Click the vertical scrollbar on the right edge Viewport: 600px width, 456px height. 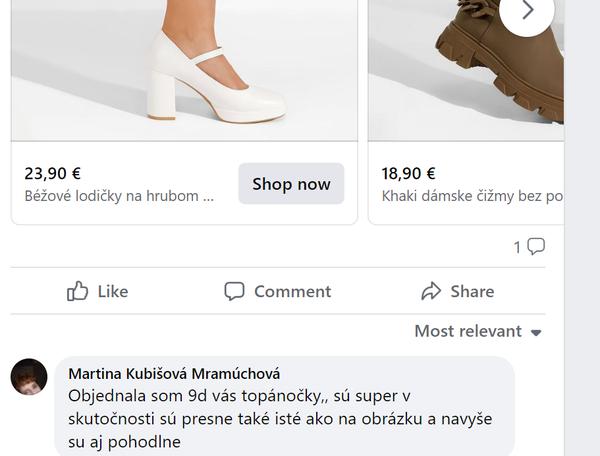(582, 228)
